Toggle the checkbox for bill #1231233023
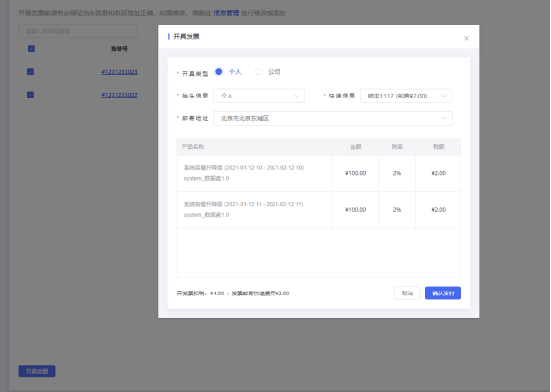 pos(30,72)
